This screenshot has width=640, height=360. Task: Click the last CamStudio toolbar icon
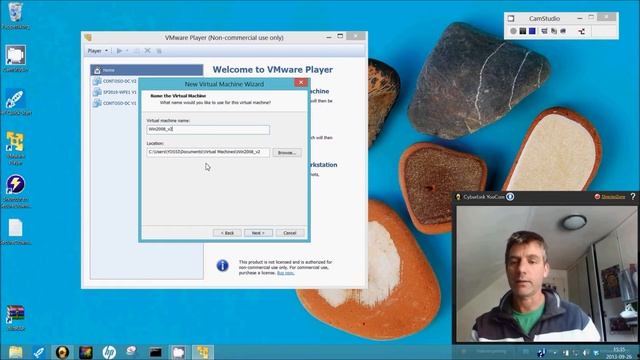click(x=582, y=31)
